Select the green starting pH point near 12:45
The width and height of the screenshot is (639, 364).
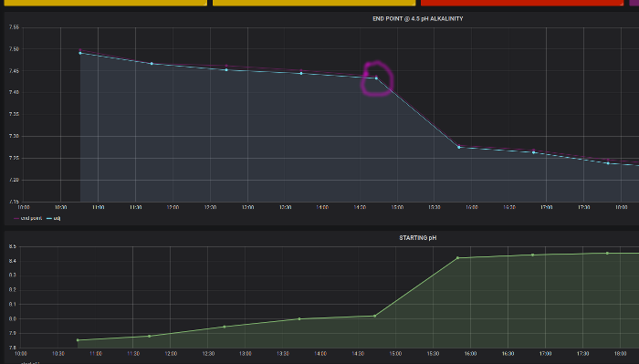click(x=225, y=327)
